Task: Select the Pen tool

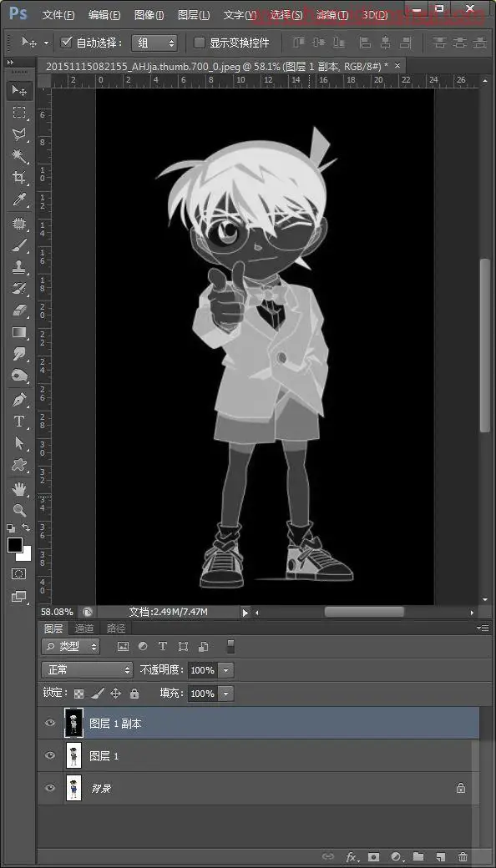Action: [19, 400]
